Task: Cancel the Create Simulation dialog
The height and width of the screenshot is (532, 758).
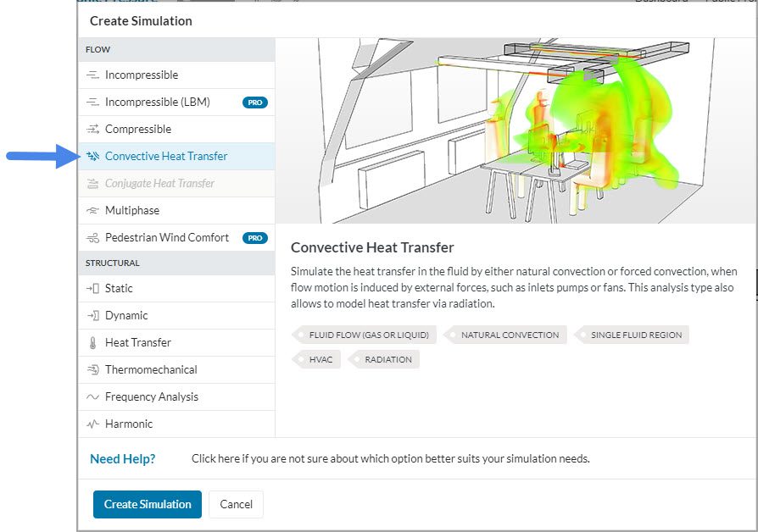Action: click(x=236, y=504)
